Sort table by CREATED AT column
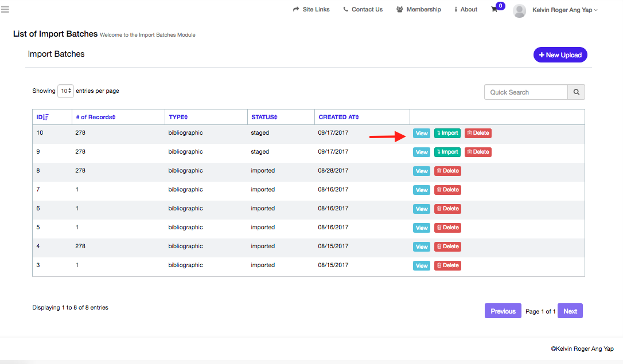The image size is (623, 364). pos(338,117)
